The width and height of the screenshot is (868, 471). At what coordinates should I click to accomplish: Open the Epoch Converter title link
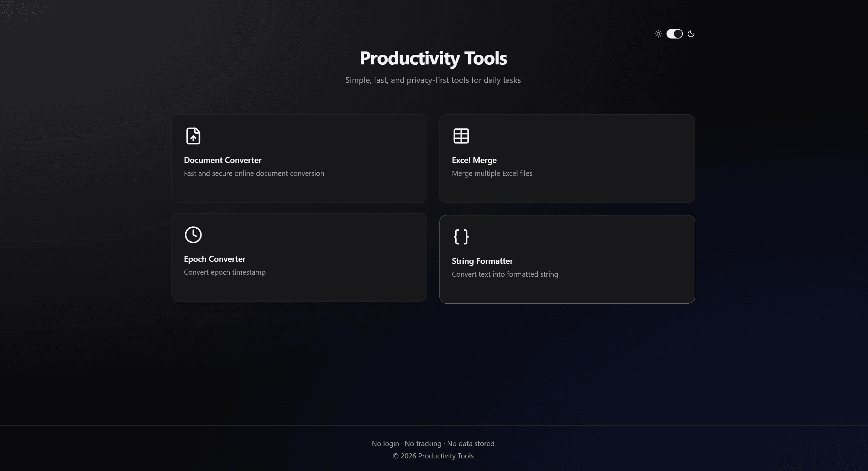(214, 259)
